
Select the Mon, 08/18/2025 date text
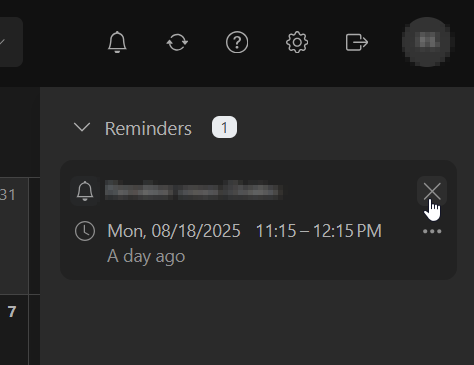click(x=174, y=231)
